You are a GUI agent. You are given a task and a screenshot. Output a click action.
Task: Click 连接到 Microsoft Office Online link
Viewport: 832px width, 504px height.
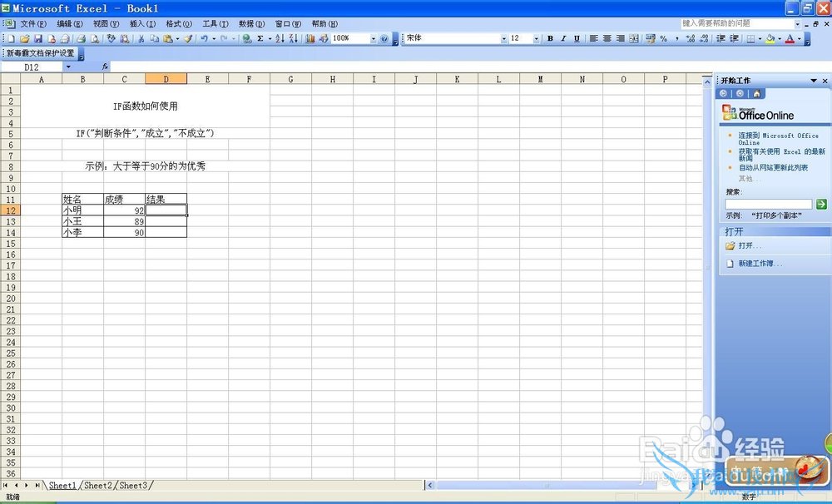click(x=779, y=139)
